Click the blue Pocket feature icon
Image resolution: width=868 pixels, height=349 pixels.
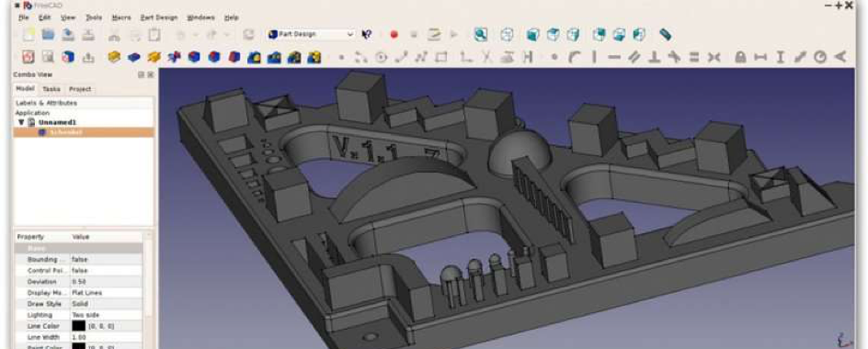tap(134, 57)
